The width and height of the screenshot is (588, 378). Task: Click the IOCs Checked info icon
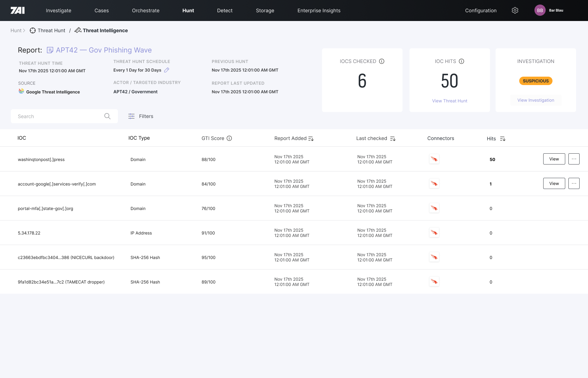click(x=382, y=61)
